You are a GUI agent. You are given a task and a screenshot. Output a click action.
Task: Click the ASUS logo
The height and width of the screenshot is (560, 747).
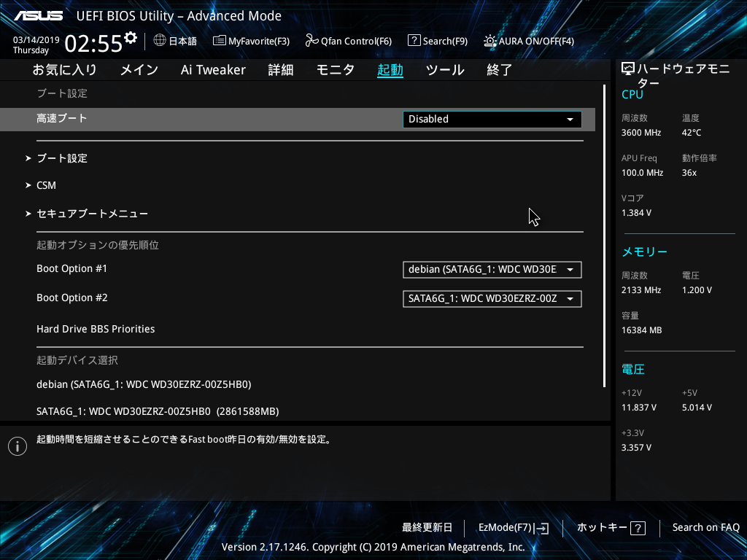pos(38,16)
